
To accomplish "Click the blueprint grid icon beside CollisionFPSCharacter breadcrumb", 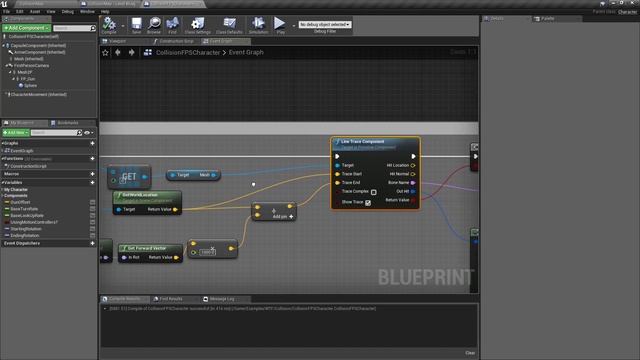I will (148, 52).
